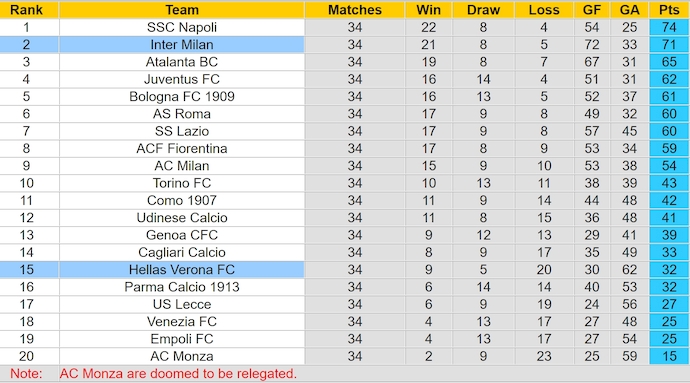Select the Win column header
This screenshot has height=383, width=690.
click(x=429, y=10)
